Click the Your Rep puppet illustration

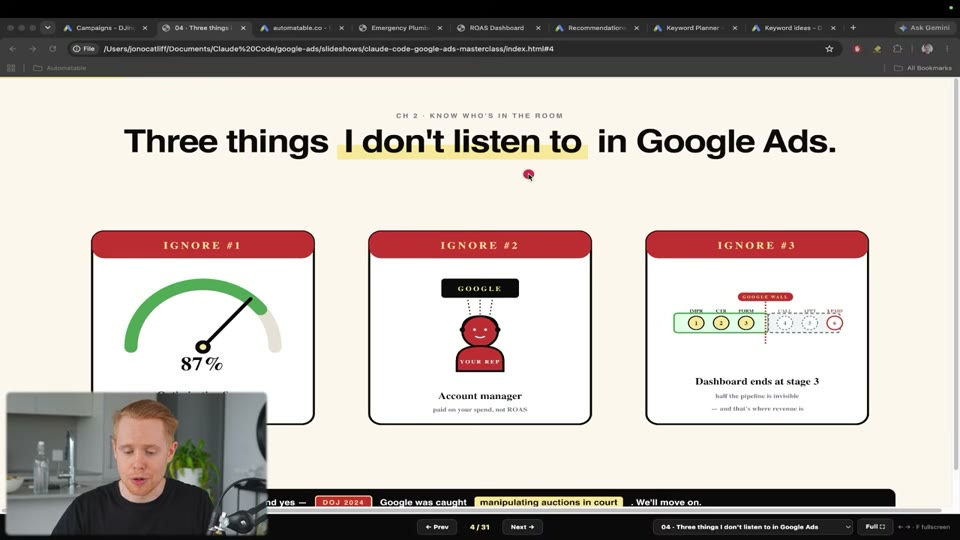click(x=479, y=343)
